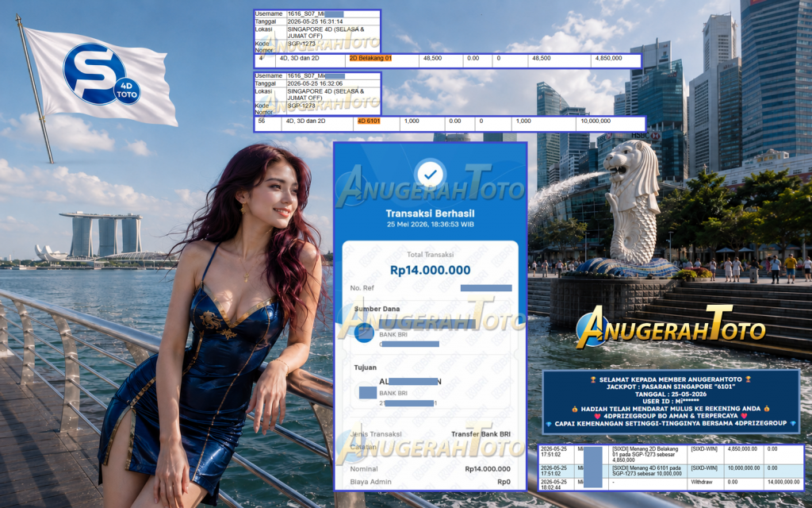Viewport: 812px width, 508px height.
Task: Click the "Transfer Bank BRI" value
Action: coord(481,434)
